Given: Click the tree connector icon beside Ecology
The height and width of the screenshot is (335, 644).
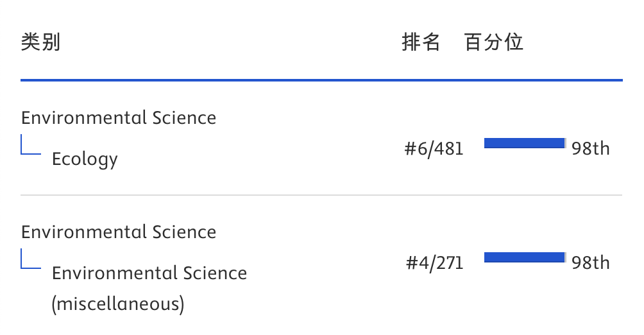Looking at the screenshot, I should pyautogui.click(x=31, y=144).
